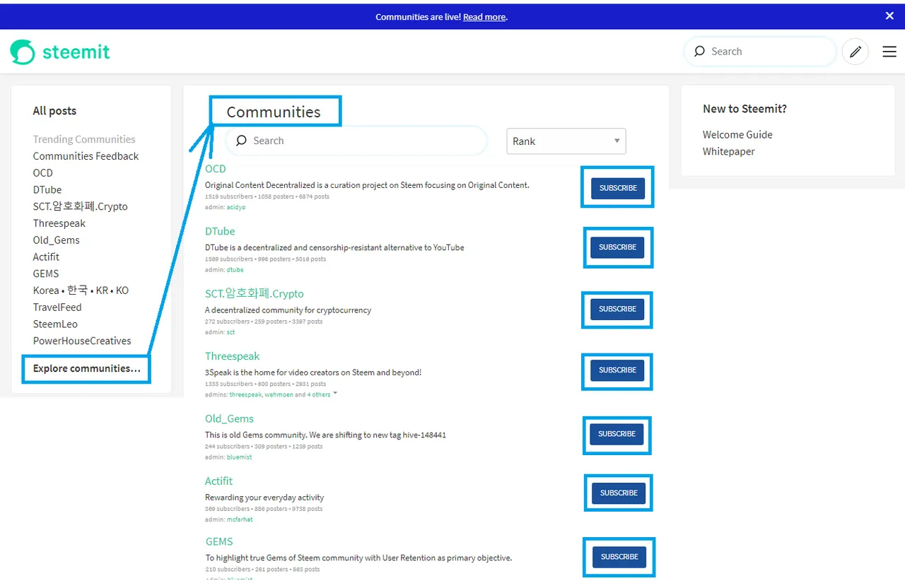
Task: Open the Old_Gems community title in the list
Action: (x=229, y=418)
